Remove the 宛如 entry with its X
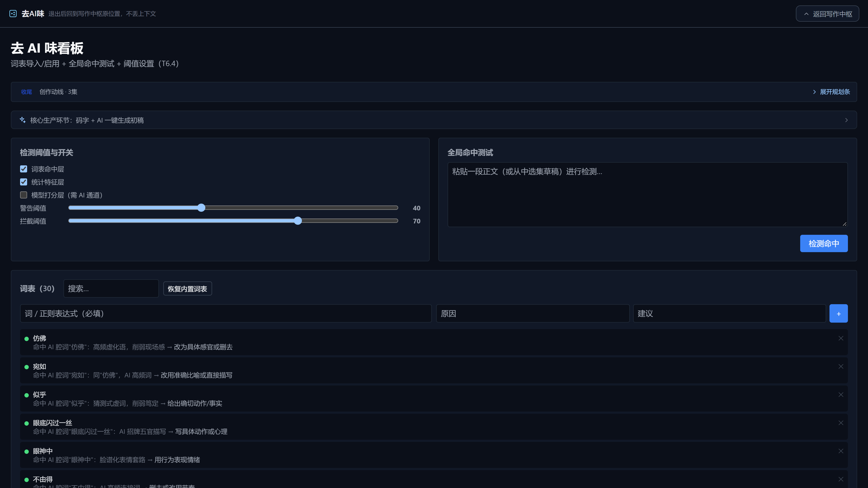This screenshot has height=488, width=868. (x=841, y=367)
